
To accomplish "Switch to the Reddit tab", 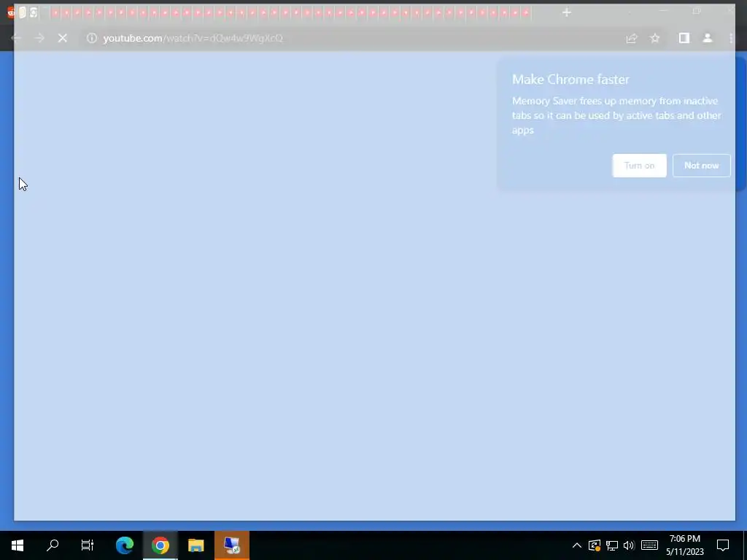I will tap(10, 12).
